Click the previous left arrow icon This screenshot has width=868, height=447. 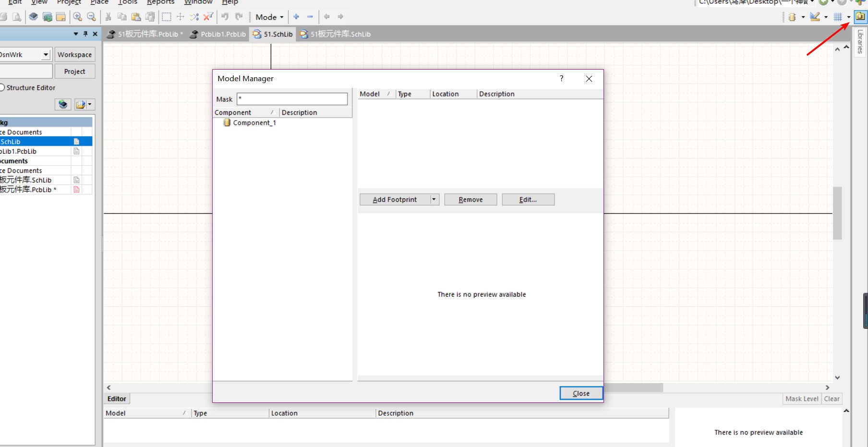click(x=327, y=17)
